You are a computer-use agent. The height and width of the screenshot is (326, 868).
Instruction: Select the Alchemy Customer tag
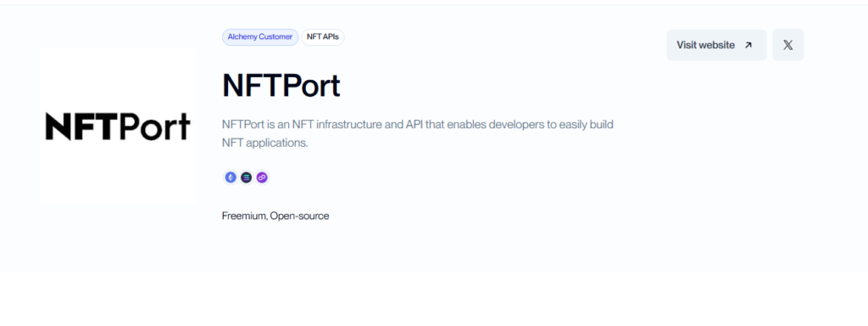coord(260,37)
